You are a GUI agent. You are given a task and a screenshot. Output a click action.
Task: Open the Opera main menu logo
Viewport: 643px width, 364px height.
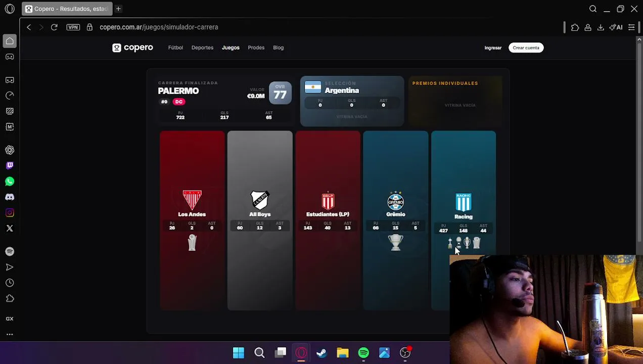10,9
